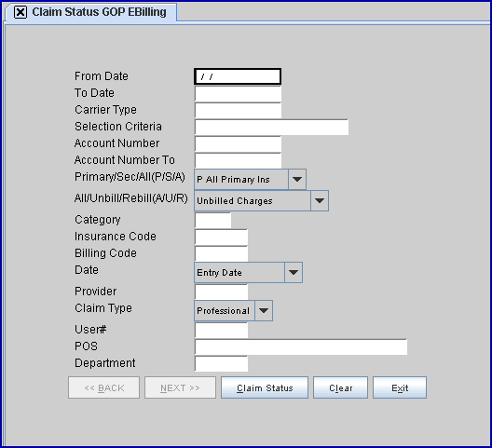Select the Carrier Type input box

click(238, 110)
